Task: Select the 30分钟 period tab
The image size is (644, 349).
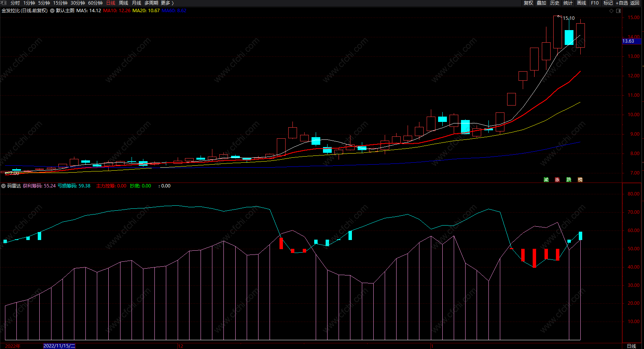Action: click(78, 3)
